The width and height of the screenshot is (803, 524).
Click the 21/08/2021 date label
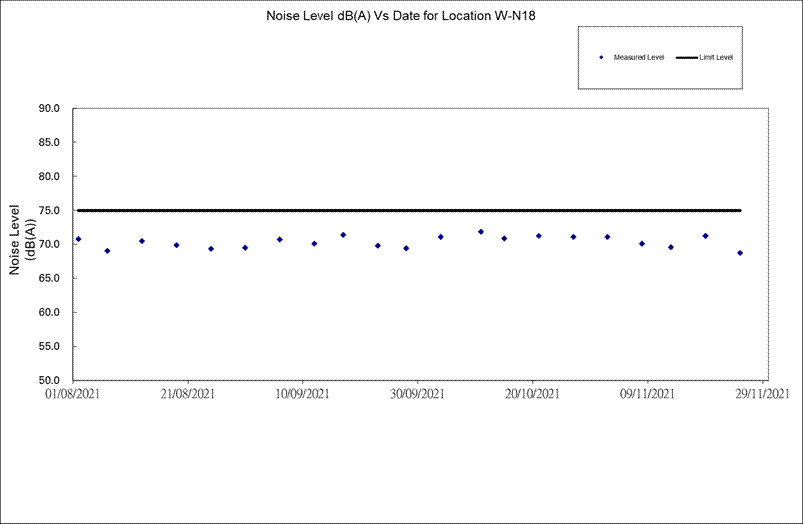(187, 395)
